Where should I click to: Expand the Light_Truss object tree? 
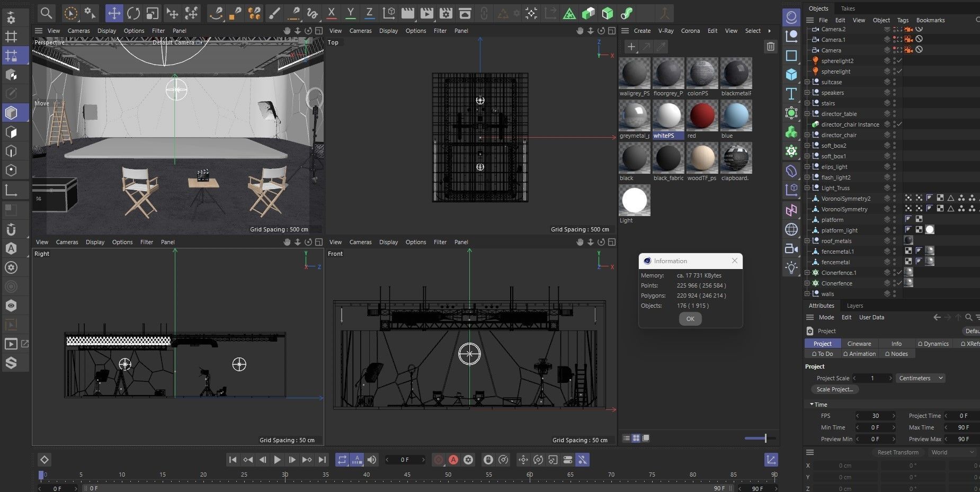pos(807,188)
